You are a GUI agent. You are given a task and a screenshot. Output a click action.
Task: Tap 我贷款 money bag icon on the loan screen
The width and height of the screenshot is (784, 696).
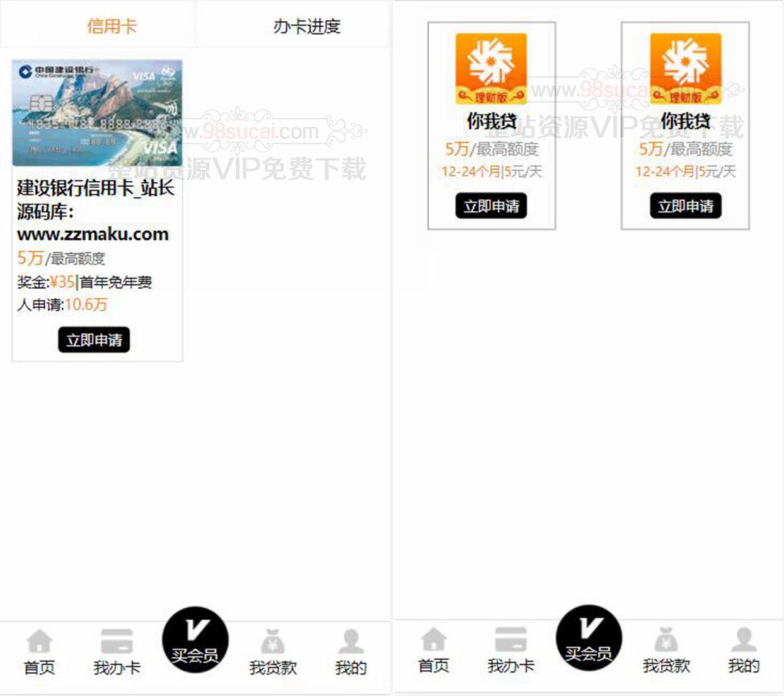click(666, 640)
